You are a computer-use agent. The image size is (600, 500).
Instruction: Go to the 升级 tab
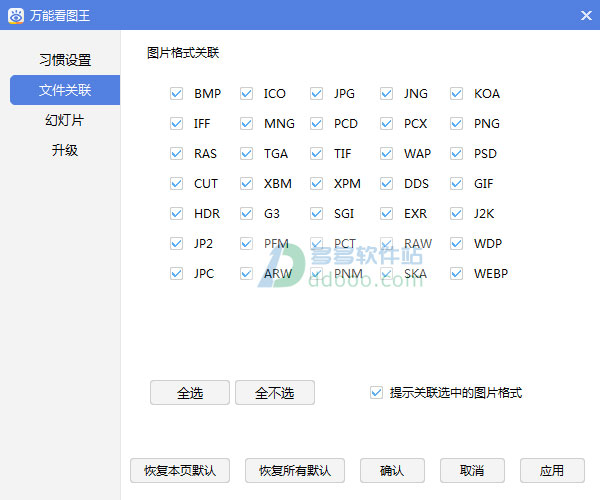tap(65, 150)
